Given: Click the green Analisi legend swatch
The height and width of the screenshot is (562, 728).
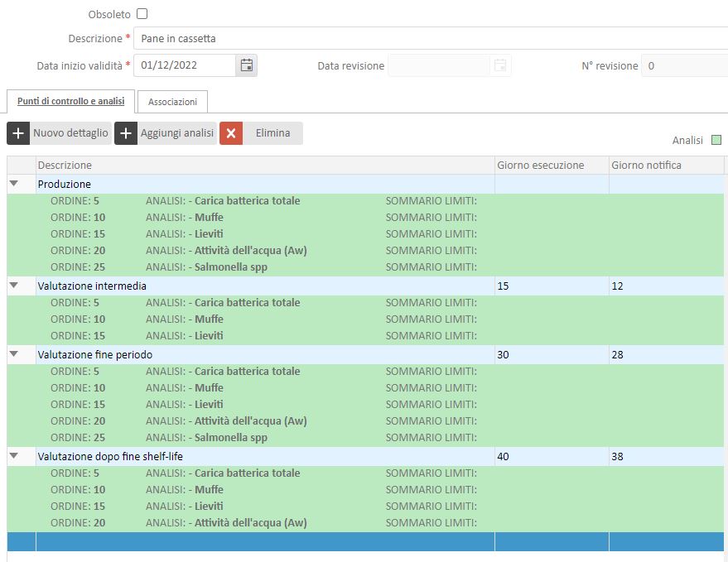Looking at the screenshot, I should [x=716, y=140].
